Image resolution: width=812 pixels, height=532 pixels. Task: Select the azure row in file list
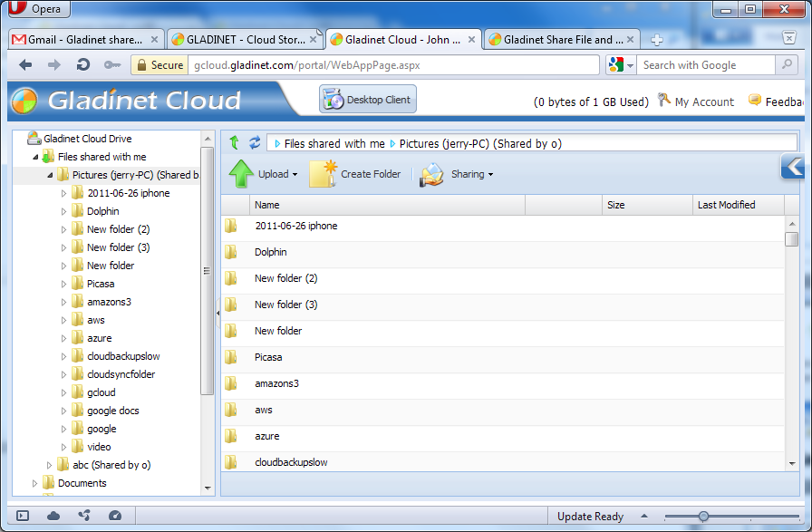(x=503, y=436)
